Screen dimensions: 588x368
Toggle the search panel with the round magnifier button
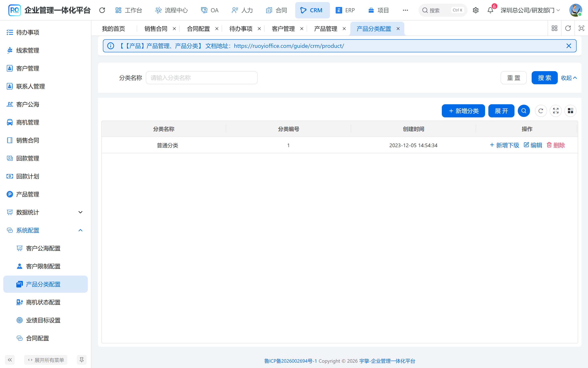click(x=524, y=111)
